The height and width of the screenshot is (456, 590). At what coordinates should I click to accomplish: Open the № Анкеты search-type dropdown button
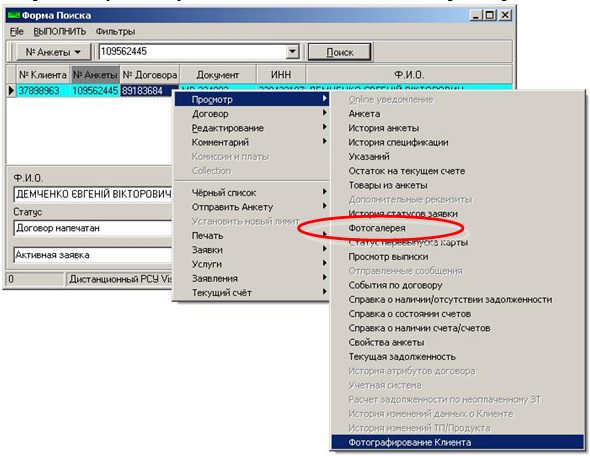[53, 52]
